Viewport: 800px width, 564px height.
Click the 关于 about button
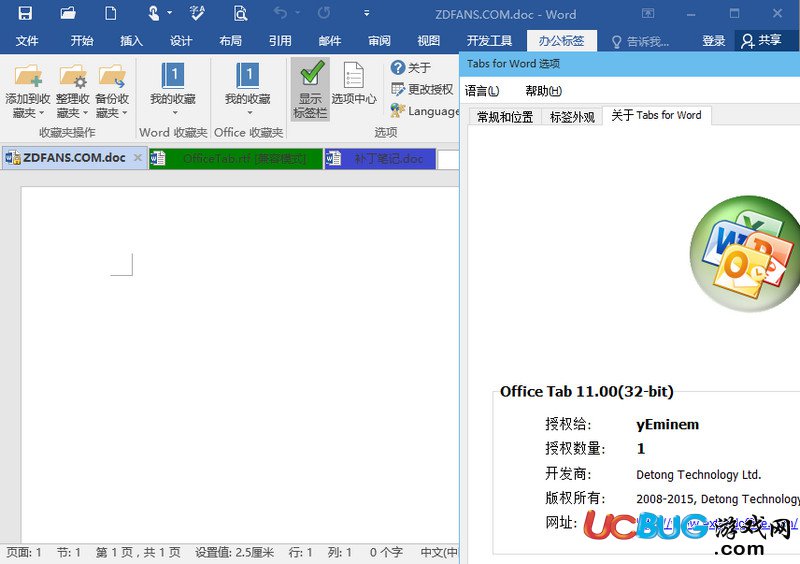coord(411,67)
